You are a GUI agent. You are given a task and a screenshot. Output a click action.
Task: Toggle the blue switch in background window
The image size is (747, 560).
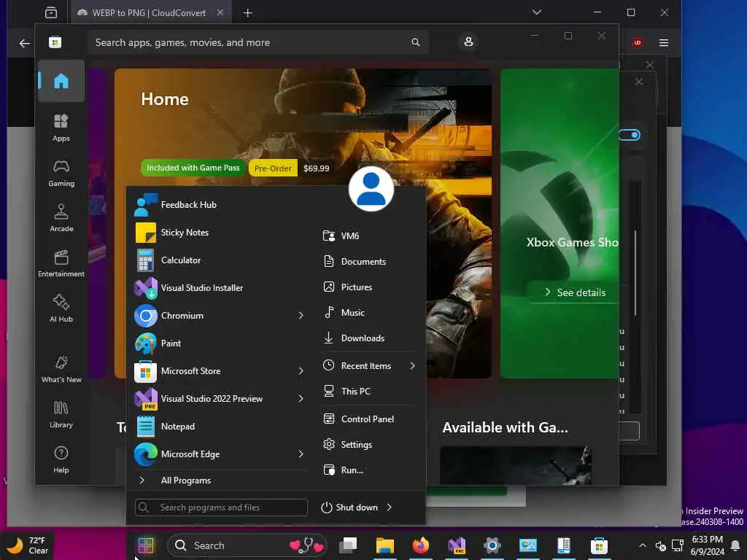(x=630, y=135)
